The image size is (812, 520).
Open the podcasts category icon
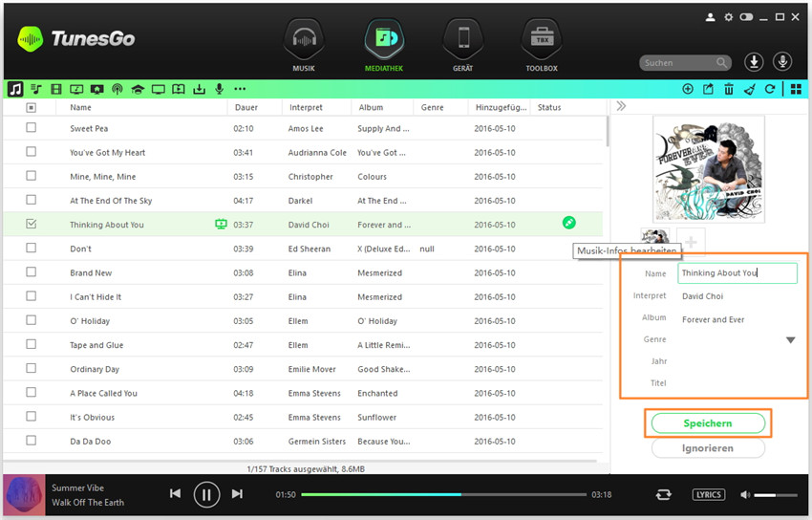point(118,89)
